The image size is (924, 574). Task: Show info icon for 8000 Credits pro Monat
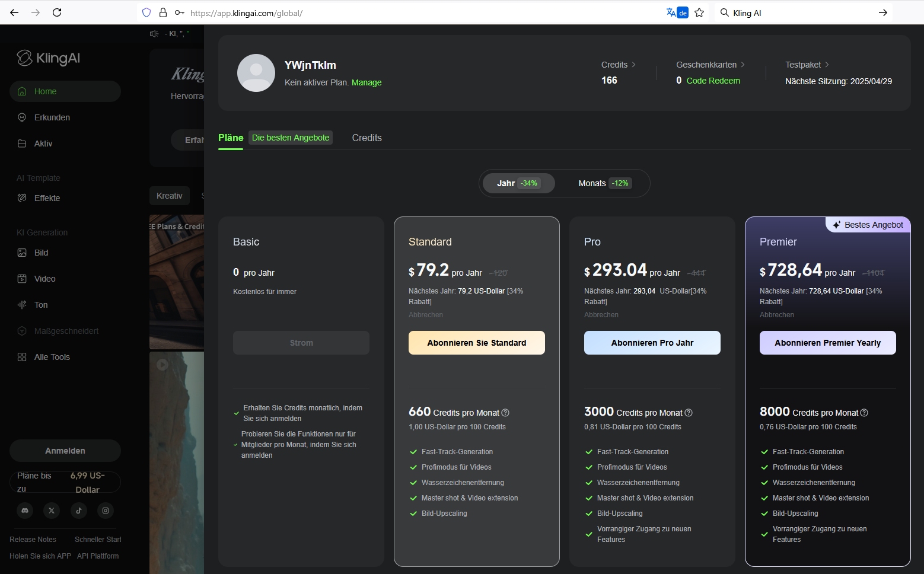point(864,413)
